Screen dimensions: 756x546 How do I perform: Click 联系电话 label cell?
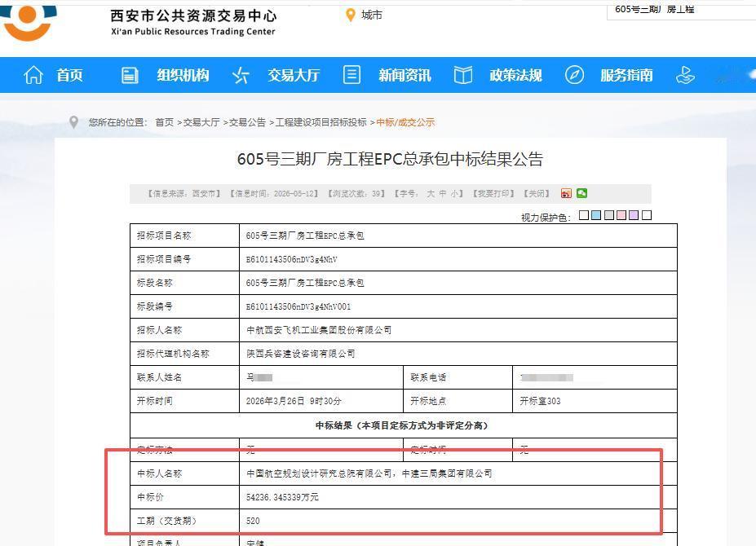coord(458,377)
